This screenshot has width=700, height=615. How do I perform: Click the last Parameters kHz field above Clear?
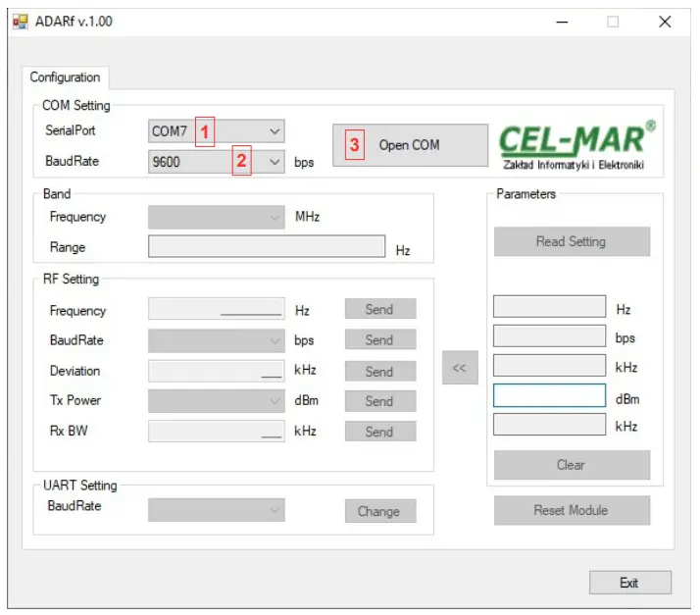point(549,425)
